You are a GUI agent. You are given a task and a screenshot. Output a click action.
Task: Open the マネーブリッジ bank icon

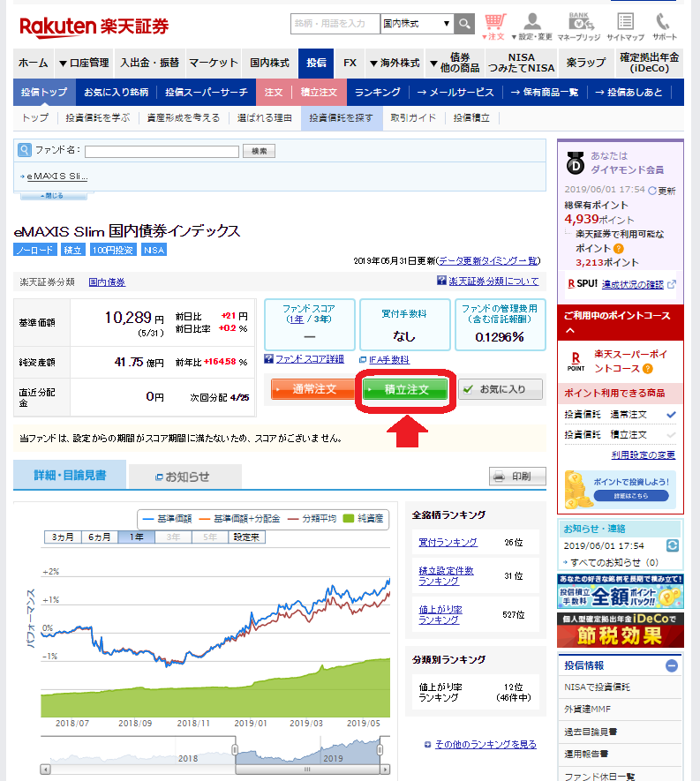point(579,26)
